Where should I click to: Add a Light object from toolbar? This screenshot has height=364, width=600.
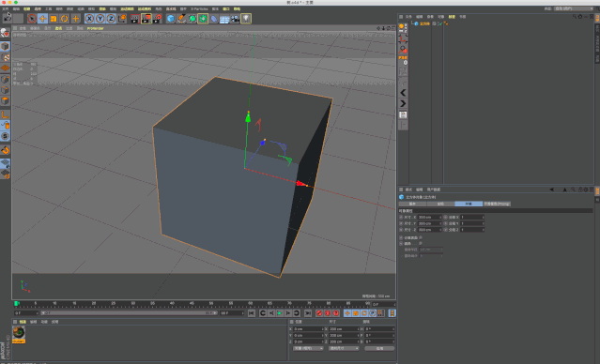point(246,19)
